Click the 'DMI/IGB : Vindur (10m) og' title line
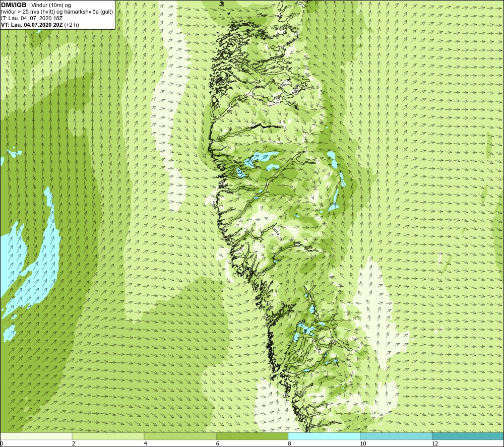 pos(36,5)
